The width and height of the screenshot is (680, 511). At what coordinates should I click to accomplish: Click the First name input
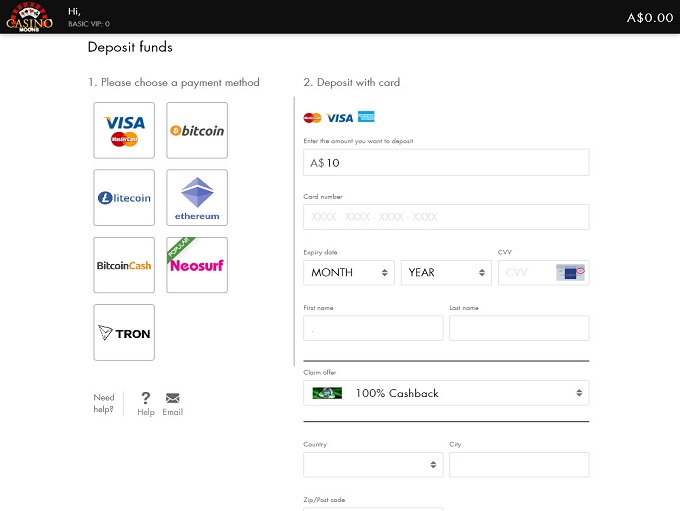[x=373, y=328]
